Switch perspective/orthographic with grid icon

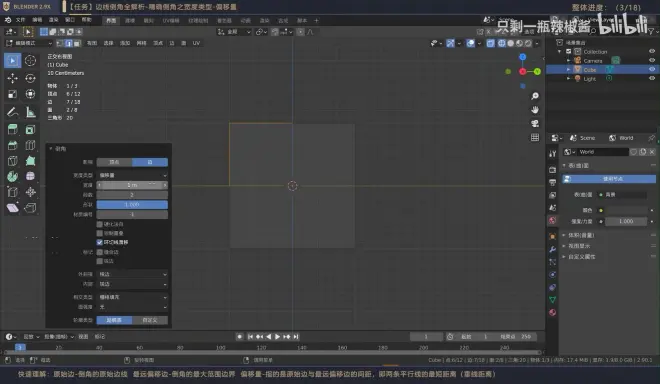coord(535,138)
